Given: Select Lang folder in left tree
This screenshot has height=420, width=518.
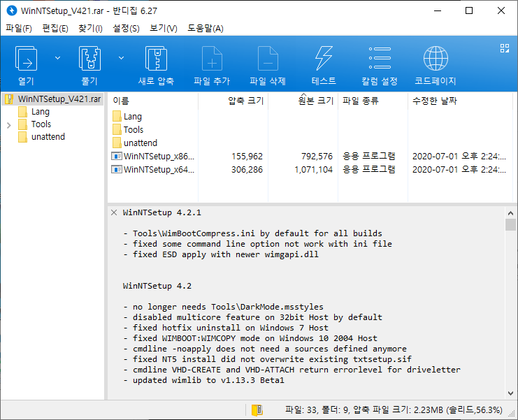Looking at the screenshot, I should pyautogui.click(x=41, y=112).
